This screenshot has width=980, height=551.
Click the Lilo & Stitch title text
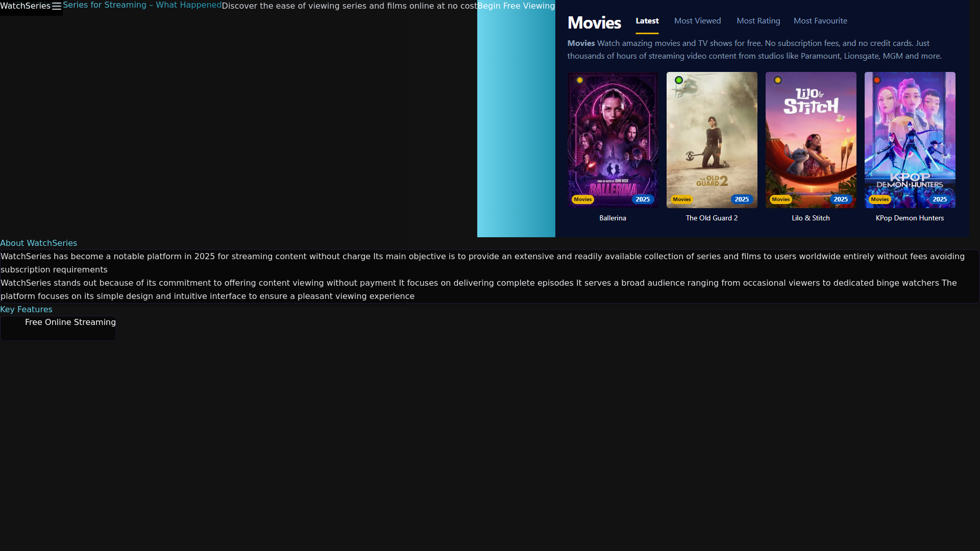(811, 218)
